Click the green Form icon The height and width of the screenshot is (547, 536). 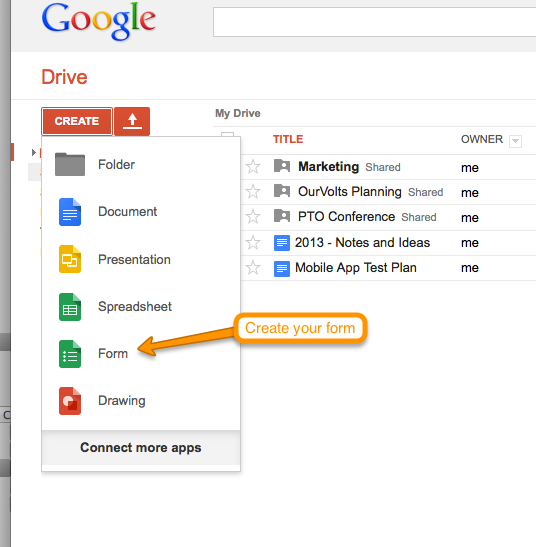70,354
